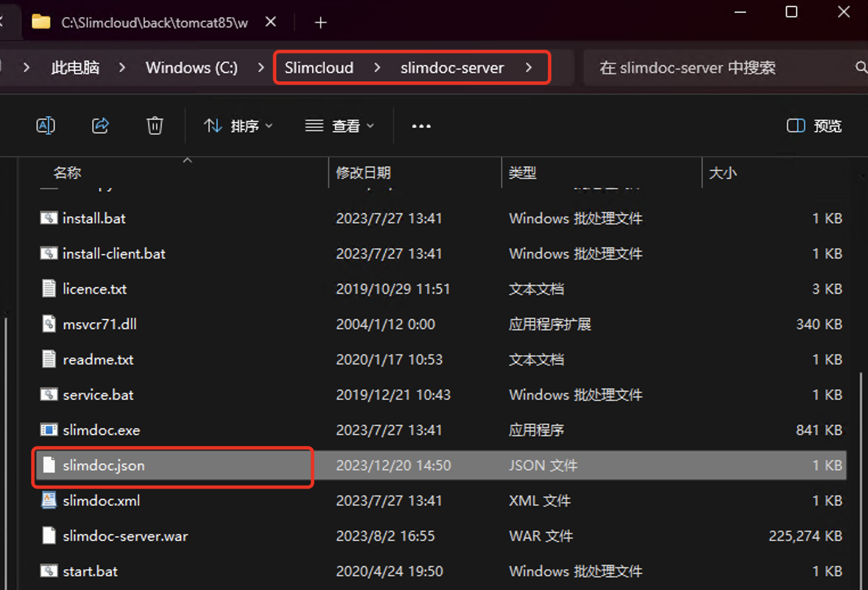
Task: Expand the chevron after Slimcloud
Action: (x=377, y=68)
